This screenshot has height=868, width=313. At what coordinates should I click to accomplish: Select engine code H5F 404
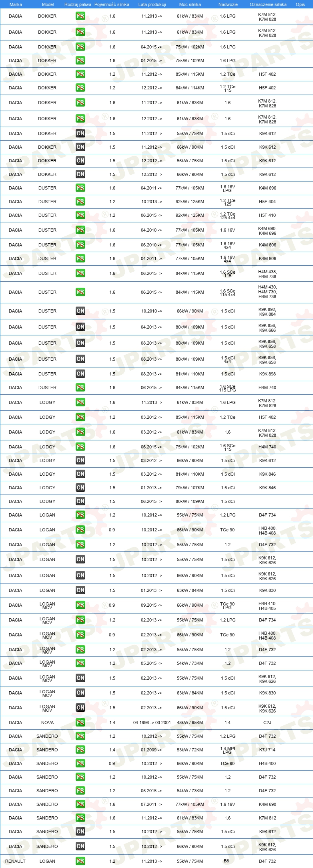(x=267, y=202)
